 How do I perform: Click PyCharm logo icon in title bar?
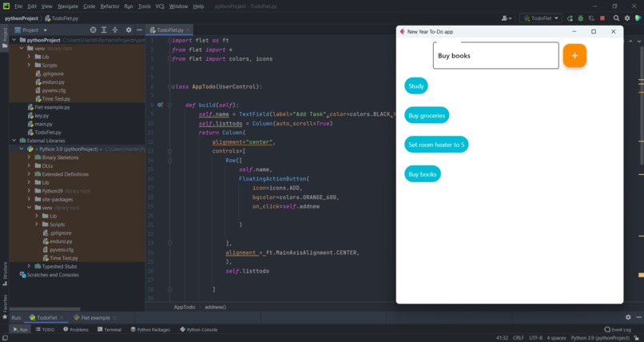[6, 6]
